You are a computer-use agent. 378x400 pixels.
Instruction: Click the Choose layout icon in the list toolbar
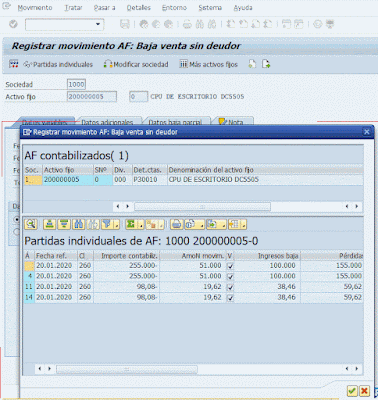point(234,224)
